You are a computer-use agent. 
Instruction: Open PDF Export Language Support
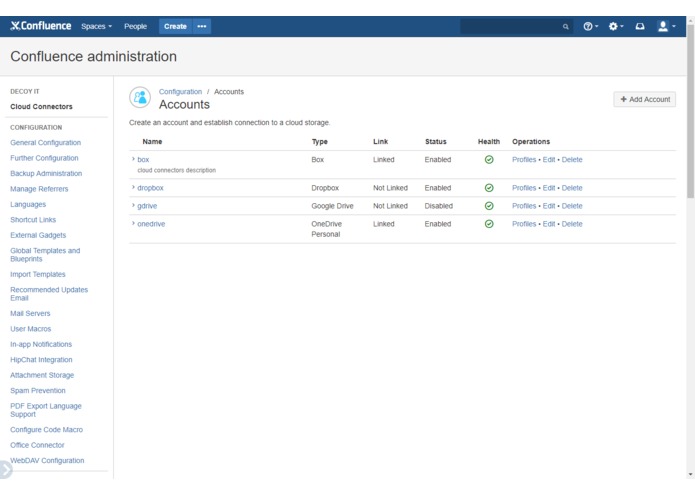click(46, 410)
